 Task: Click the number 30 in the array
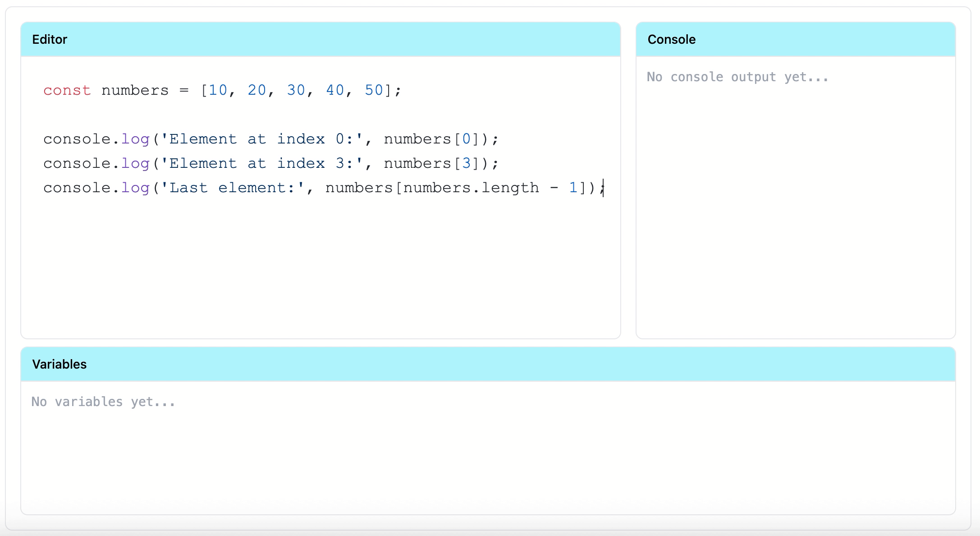(296, 90)
